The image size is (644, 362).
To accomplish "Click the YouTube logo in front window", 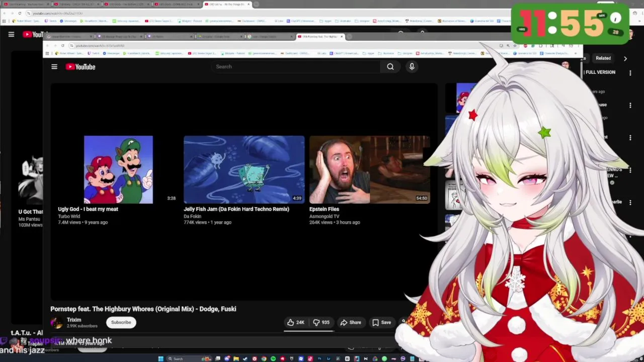I will pyautogui.click(x=80, y=66).
